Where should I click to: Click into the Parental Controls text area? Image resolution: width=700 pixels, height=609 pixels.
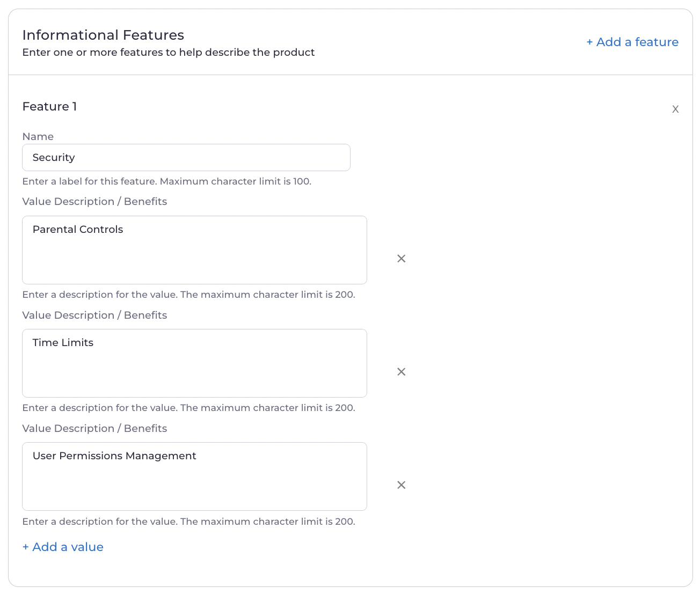[194, 250]
